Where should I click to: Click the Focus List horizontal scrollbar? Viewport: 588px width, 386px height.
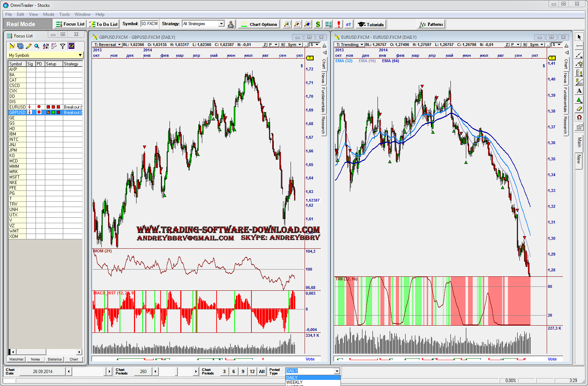(x=46, y=352)
